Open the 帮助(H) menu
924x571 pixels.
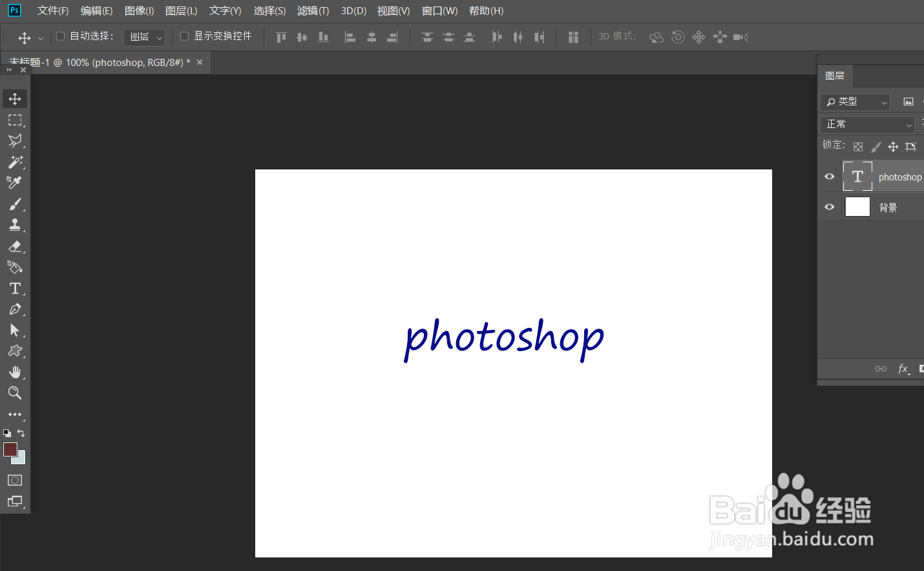click(x=486, y=11)
